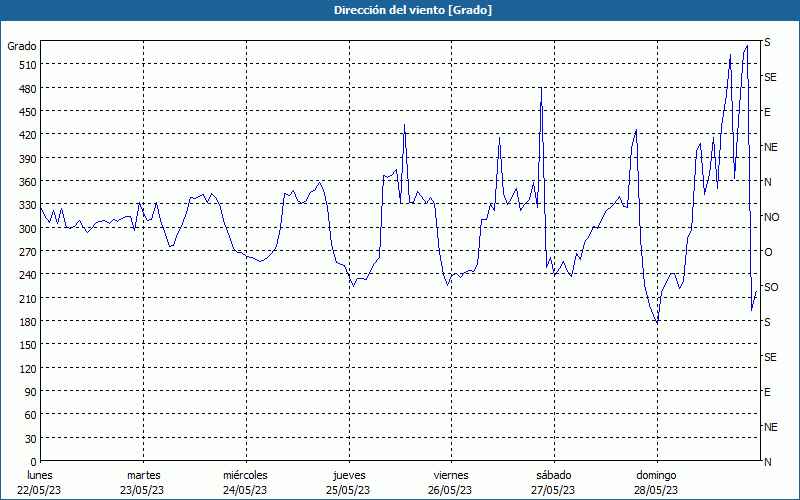Select the 'viernes' day label

(451, 476)
